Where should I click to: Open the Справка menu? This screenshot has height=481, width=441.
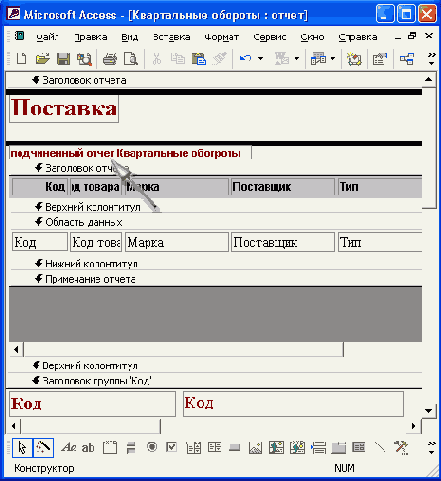coord(358,37)
